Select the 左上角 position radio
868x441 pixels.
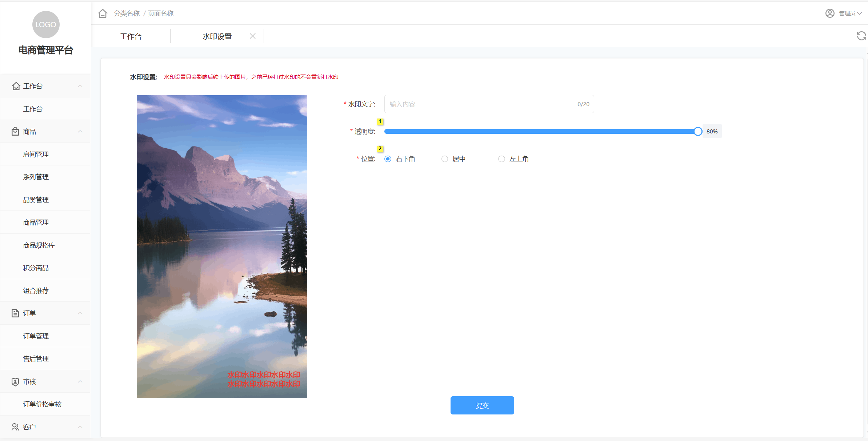[502, 159]
